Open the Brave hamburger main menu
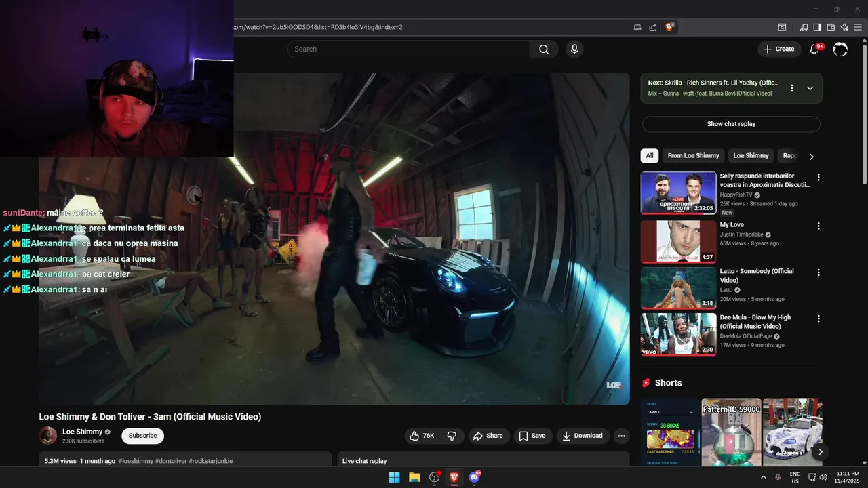This screenshot has width=868, height=488. [858, 27]
